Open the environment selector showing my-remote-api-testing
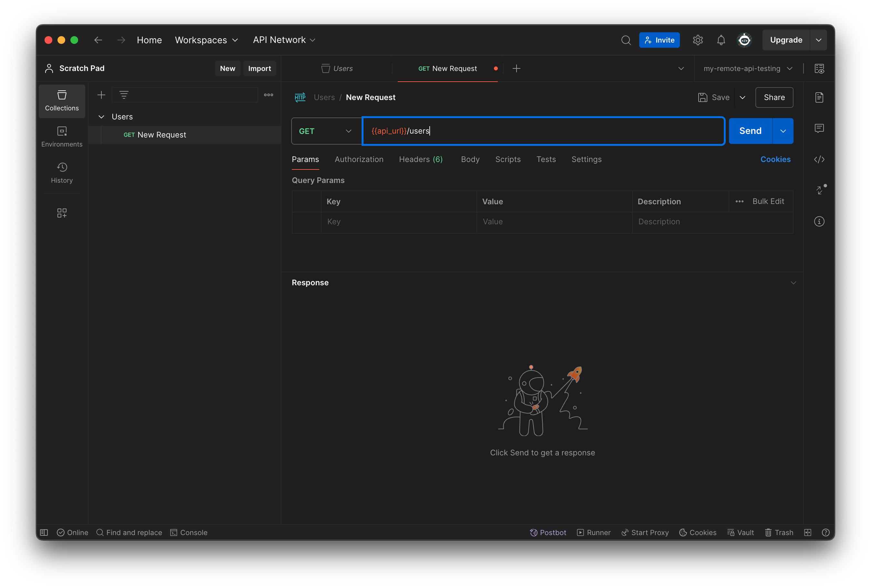The height and width of the screenshot is (588, 871). click(748, 68)
